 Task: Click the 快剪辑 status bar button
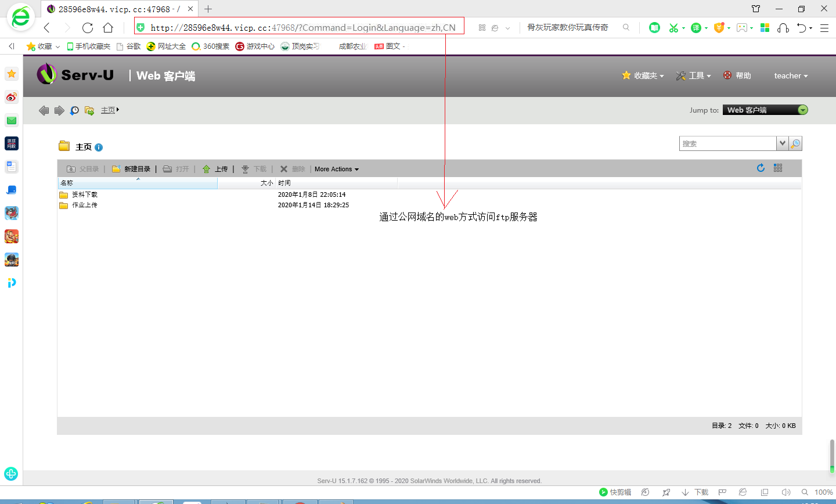pos(615,492)
